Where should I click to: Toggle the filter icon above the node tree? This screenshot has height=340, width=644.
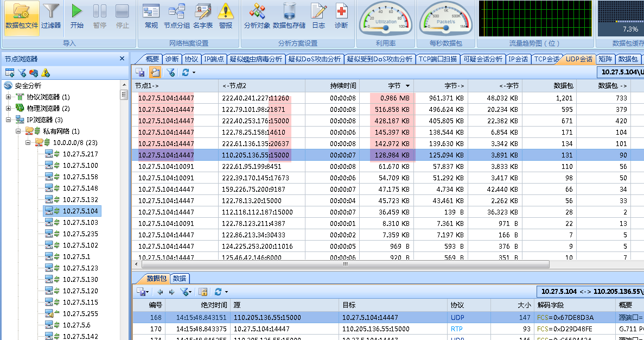tap(21, 72)
